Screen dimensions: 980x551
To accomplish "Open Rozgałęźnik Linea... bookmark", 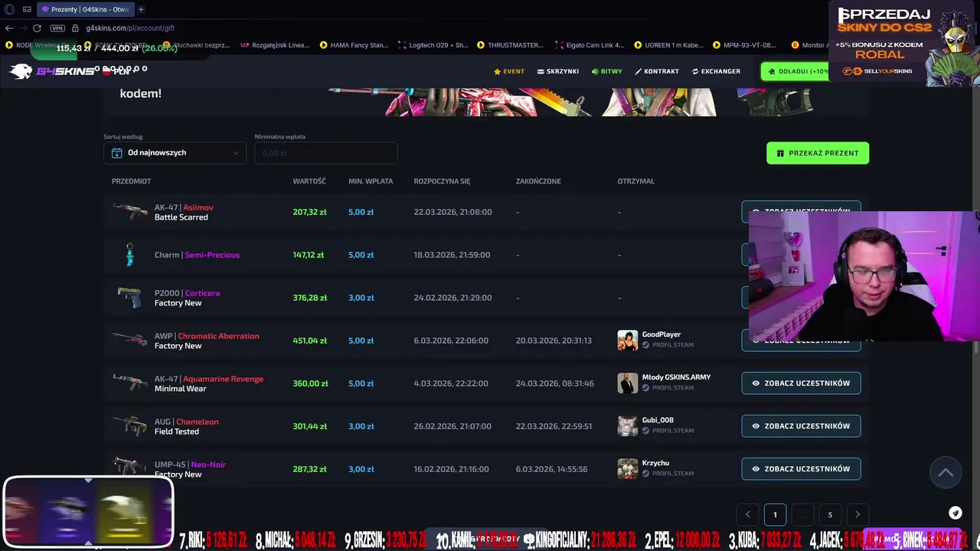I will 275,45.
